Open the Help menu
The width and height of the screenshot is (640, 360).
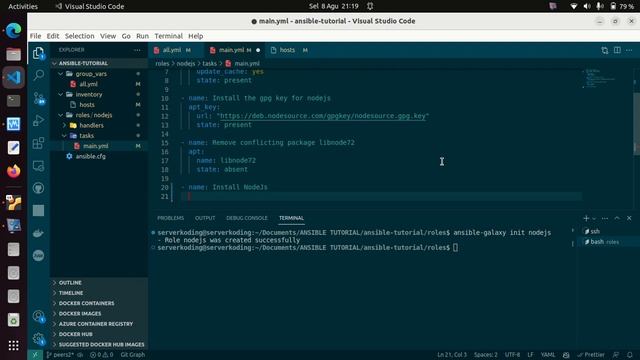tap(196, 36)
